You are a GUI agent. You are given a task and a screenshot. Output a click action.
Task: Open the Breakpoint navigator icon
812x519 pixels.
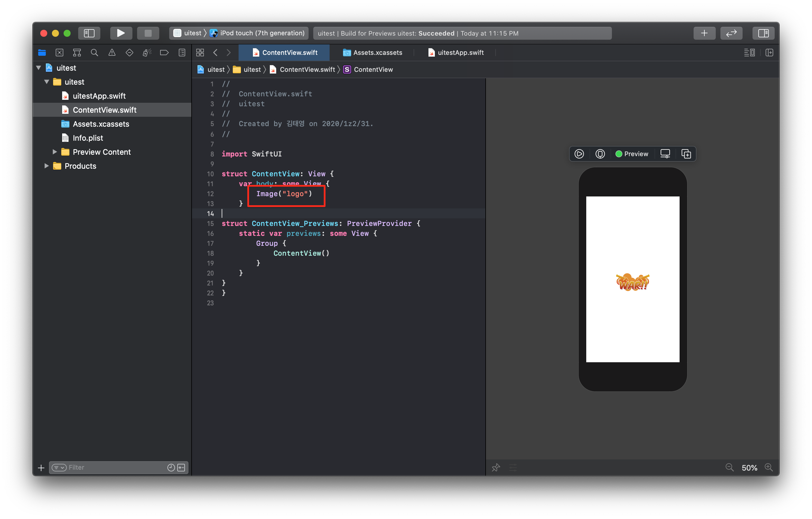(x=164, y=53)
